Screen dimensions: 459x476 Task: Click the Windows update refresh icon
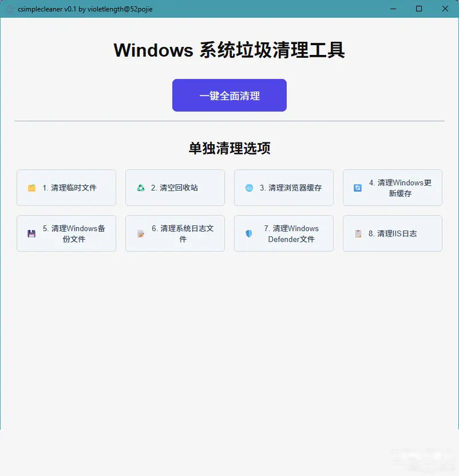coord(358,188)
